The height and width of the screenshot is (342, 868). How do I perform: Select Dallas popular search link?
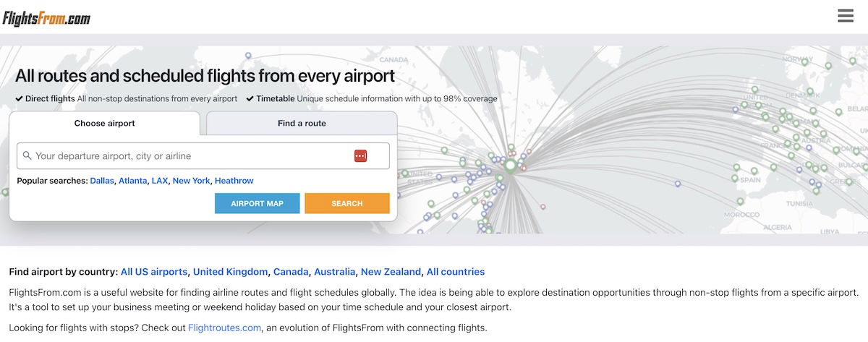pyautogui.click(x=102, y=181)
